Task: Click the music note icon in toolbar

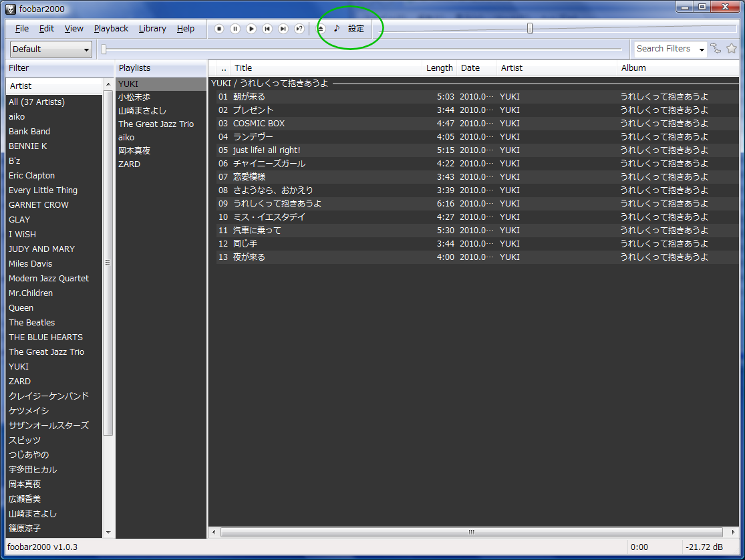Action: 336,29
